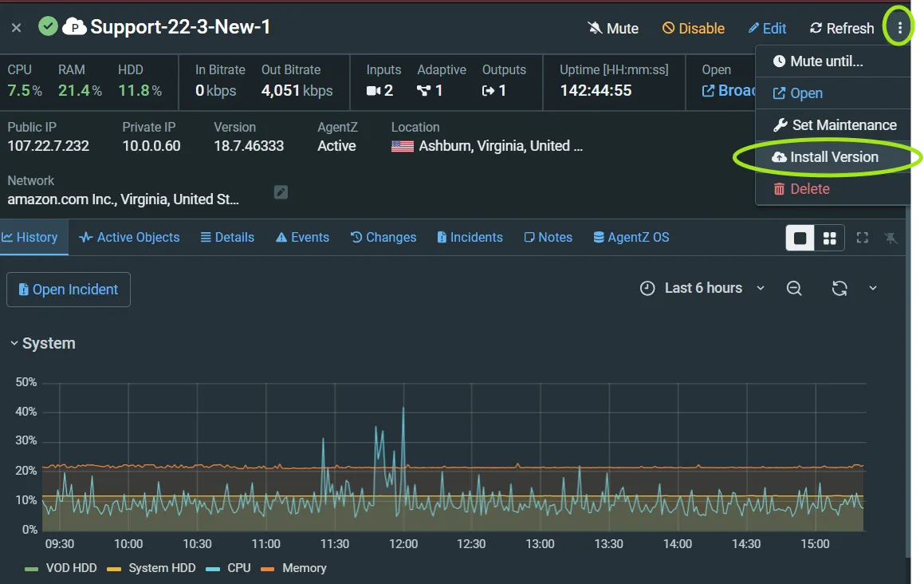
Task: Click the refresh graphs icon
Action: pyautogui.click(x=839, y=288)
